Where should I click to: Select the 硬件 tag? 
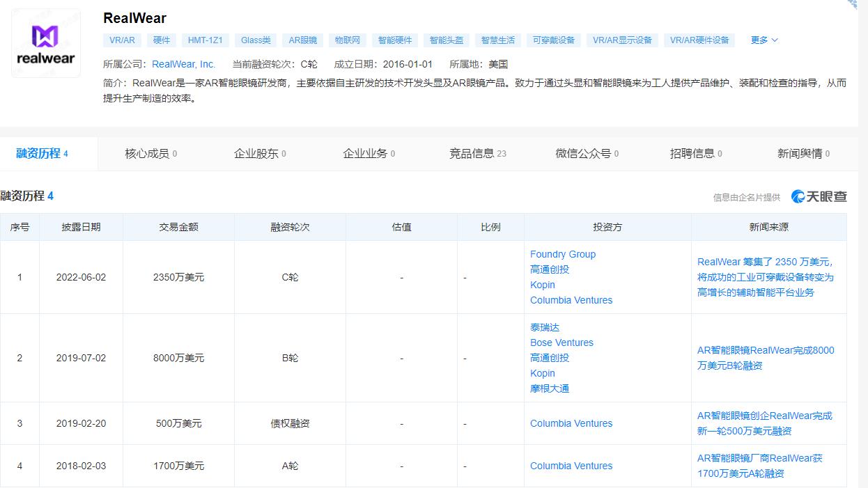[x=162, y=40]
